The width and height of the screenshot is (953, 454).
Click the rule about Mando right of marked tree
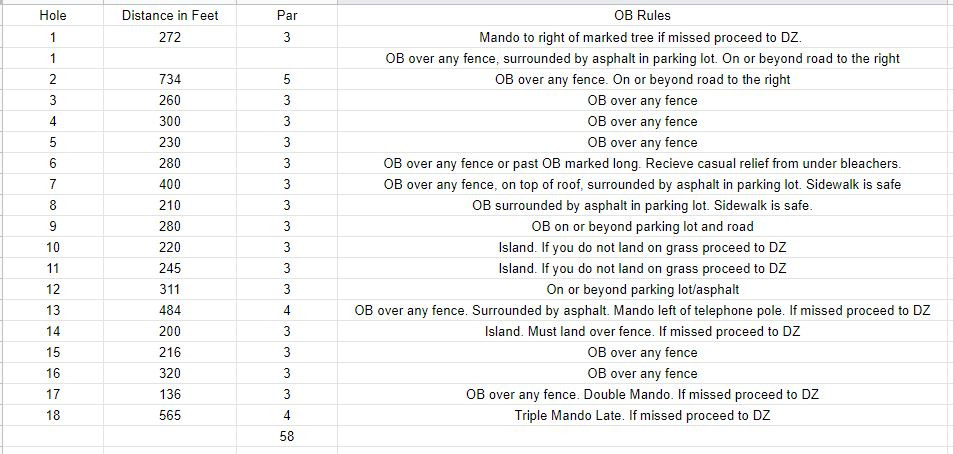coord(642,37)
